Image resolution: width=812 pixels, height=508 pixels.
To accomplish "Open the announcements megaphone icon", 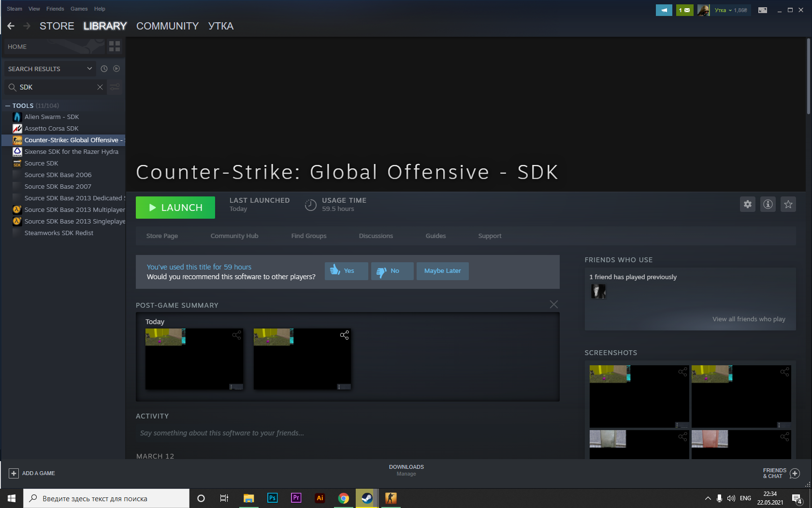I will point(664,10).
